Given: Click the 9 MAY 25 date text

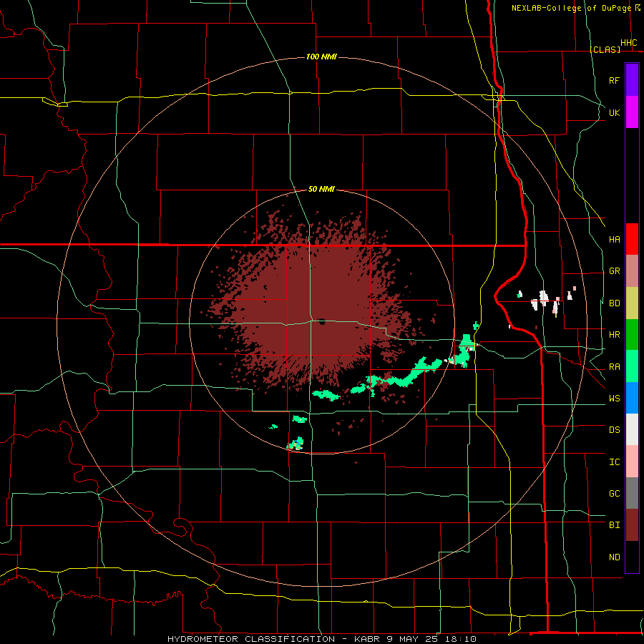Looking at the screenshot, I should click(x=412, y=639).
